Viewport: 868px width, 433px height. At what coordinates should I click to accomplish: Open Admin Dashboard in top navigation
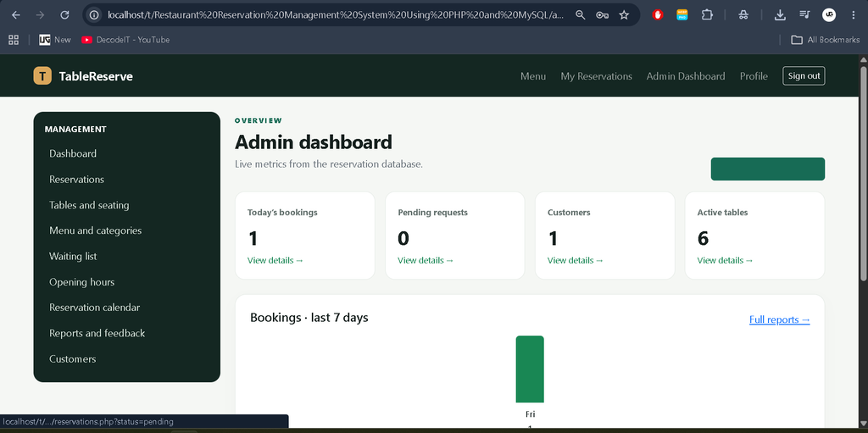point(686,76)
